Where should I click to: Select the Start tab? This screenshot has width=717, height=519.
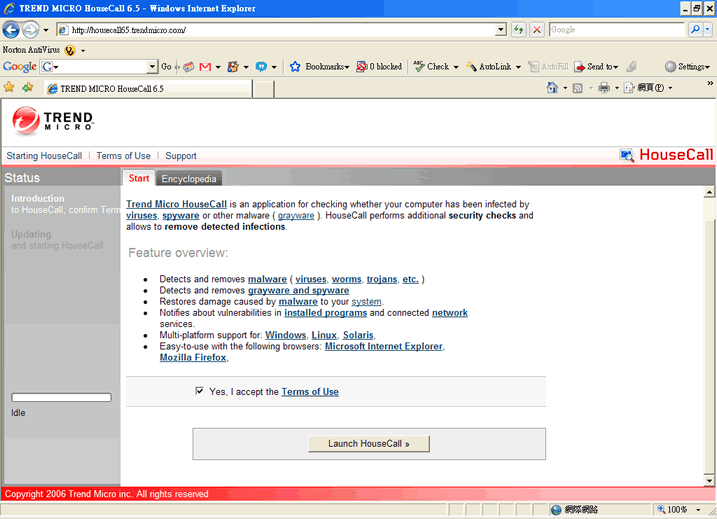point(139,178)
